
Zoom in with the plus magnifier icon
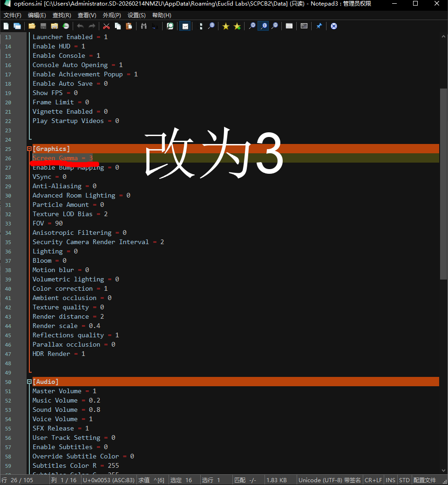[x=252, y=26]
